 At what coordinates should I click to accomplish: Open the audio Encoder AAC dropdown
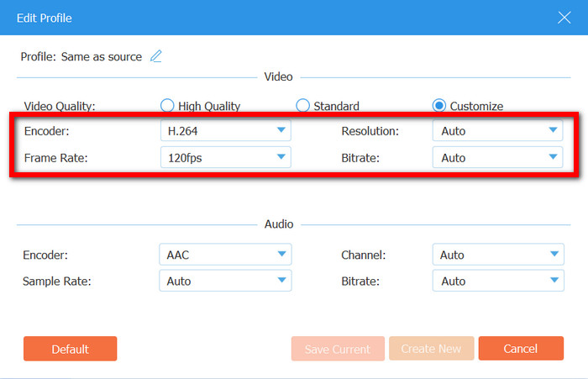[x=225, y=255]
